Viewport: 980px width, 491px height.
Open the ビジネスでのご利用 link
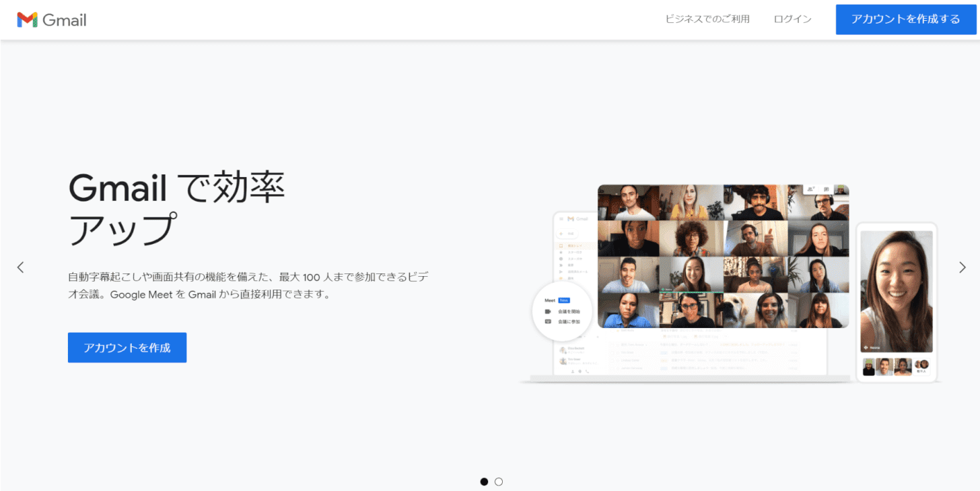[707, 19]
